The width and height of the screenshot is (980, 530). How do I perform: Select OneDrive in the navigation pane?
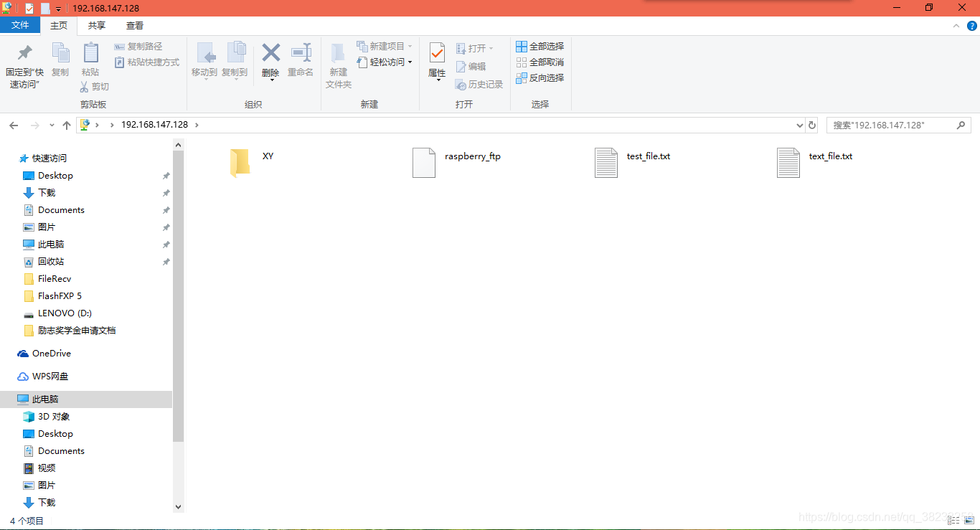pyautogui.click(x=52, y=354)
